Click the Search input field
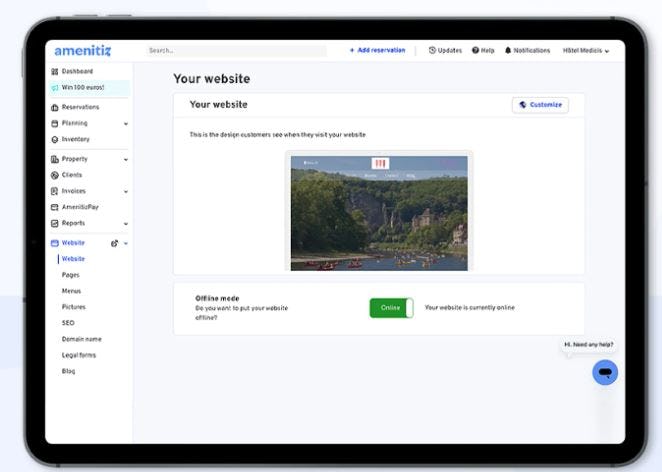Image resolution: width=662 pixels, height=472 pixels. coord(236,51)
